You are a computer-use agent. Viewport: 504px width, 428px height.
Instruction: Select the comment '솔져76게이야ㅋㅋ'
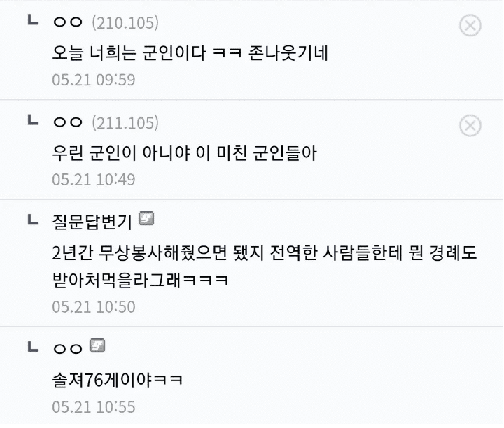tap(118, 380)
